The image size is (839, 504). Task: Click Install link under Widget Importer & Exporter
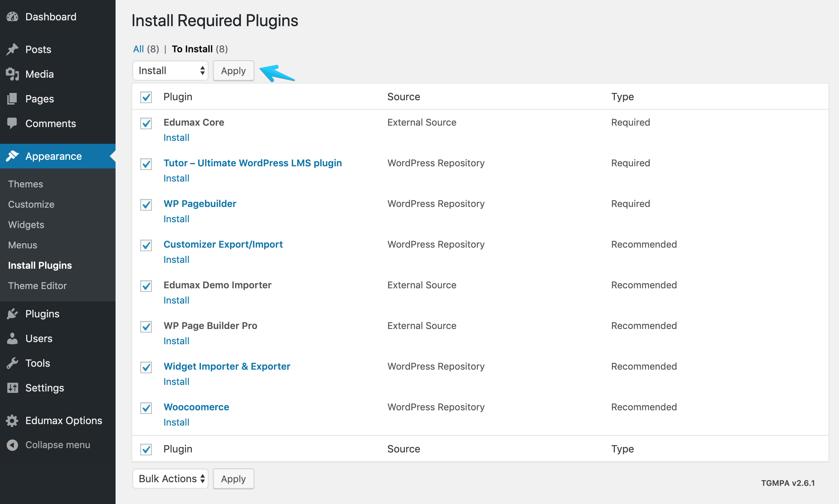(176, 382)
